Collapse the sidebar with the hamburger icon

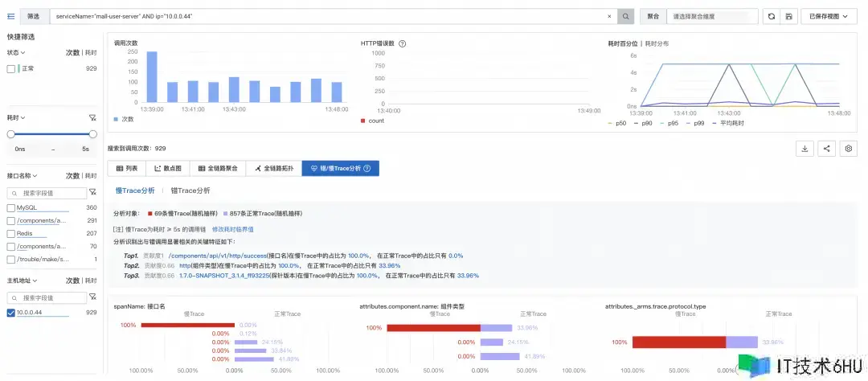click(x=11, y=16)
